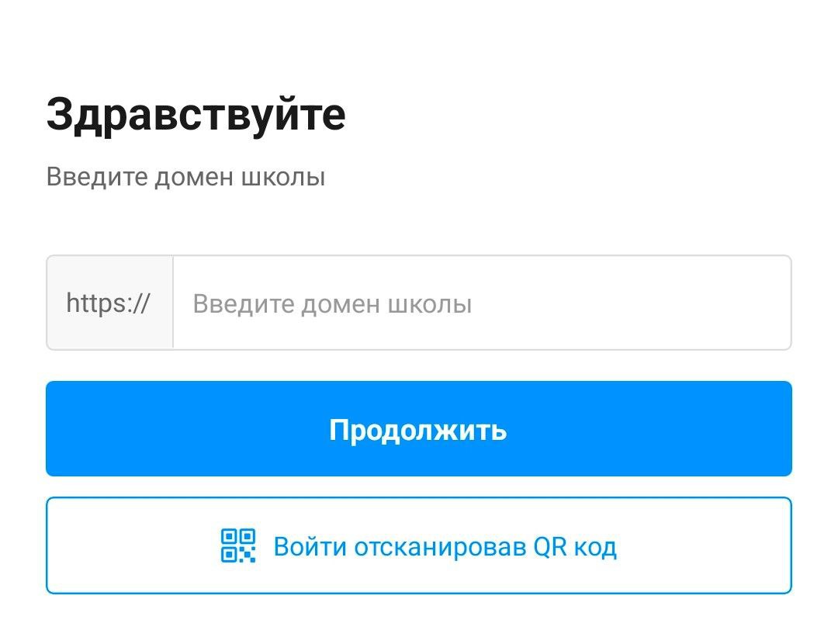Viewport: 838px width, 644px height.
Task: Select Войти отсканировав QR код button
Action: click(x=419, y=545)
